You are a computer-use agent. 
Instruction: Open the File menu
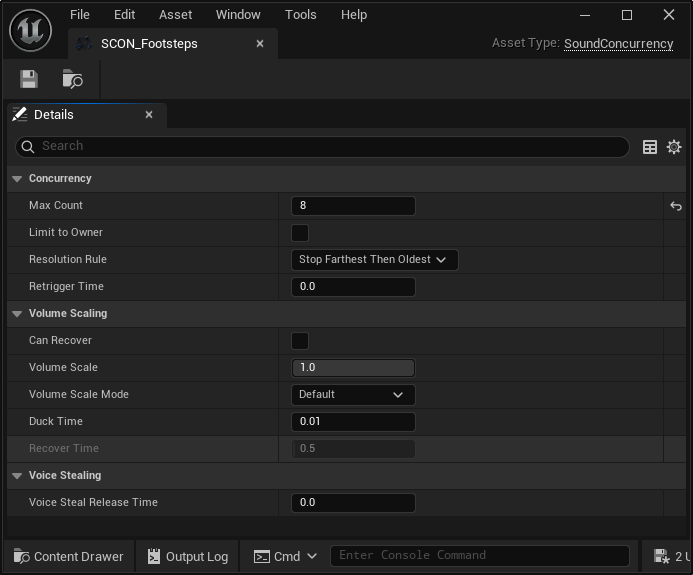coord(80,15)
